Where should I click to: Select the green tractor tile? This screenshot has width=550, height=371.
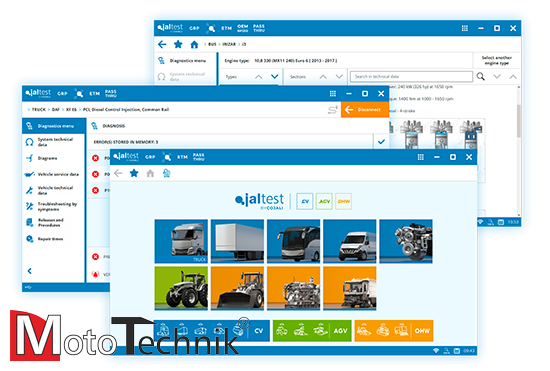click(x=181, y=288)
